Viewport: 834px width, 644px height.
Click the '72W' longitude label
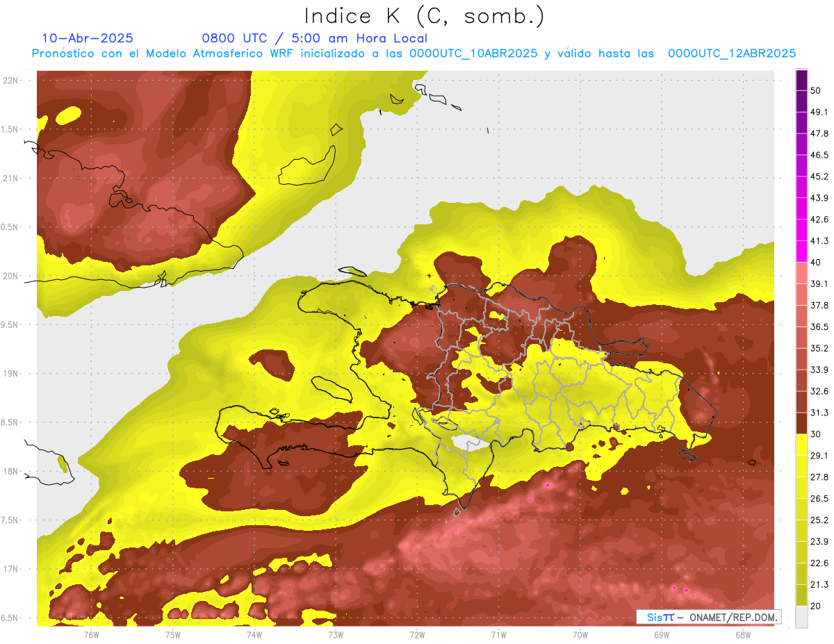coord(417,635)
